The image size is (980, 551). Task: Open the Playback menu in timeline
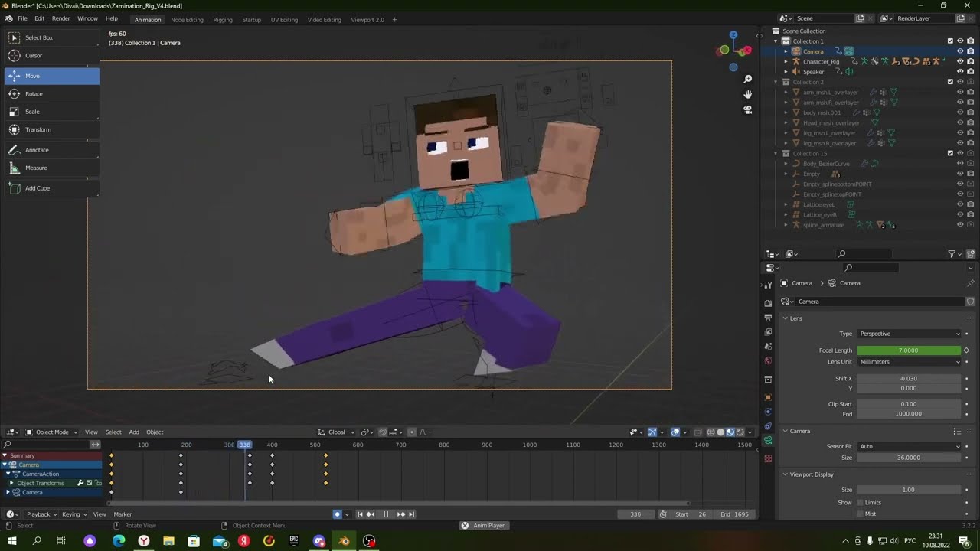(41, 514)
